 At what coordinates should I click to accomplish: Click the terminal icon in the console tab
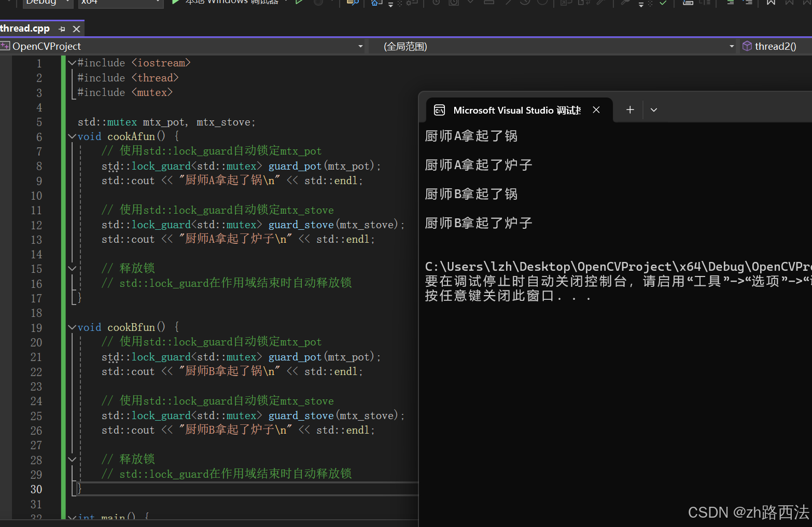439,110
